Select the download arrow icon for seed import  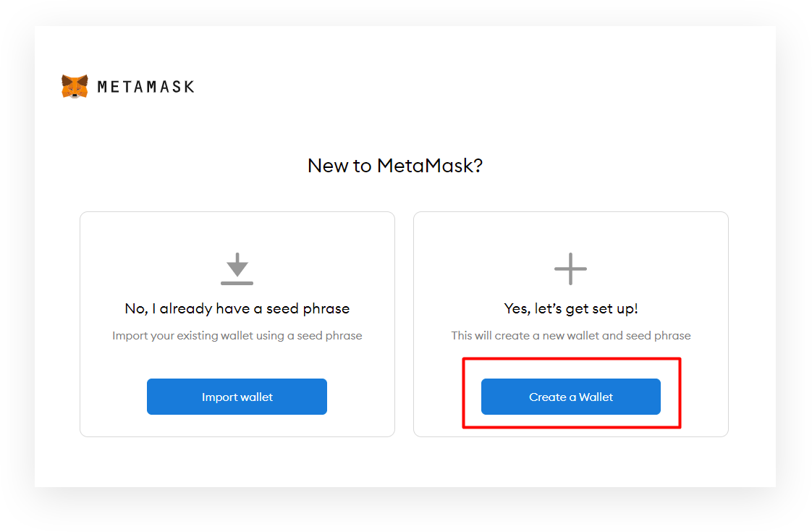pos(237,268)
